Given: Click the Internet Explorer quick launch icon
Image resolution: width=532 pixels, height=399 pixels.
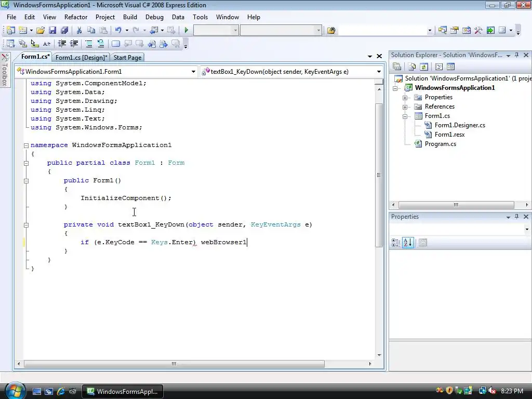Looking at the screenshot, I should 61,391.
